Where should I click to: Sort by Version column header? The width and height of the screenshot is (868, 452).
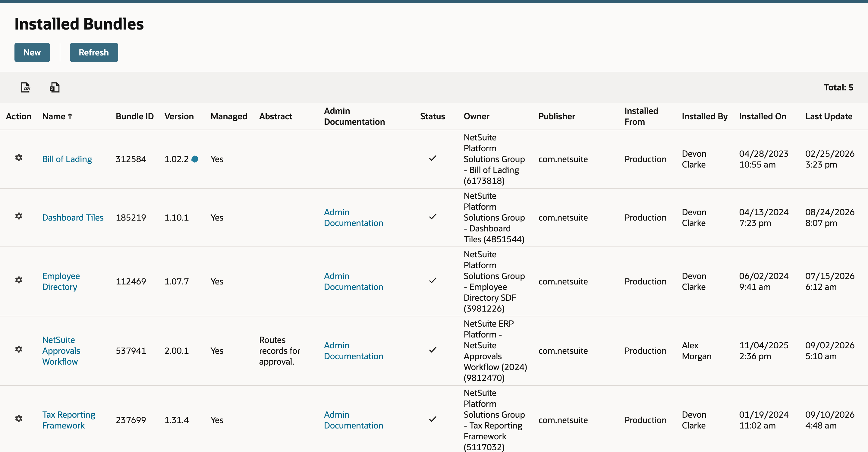[x=179, y=116]
